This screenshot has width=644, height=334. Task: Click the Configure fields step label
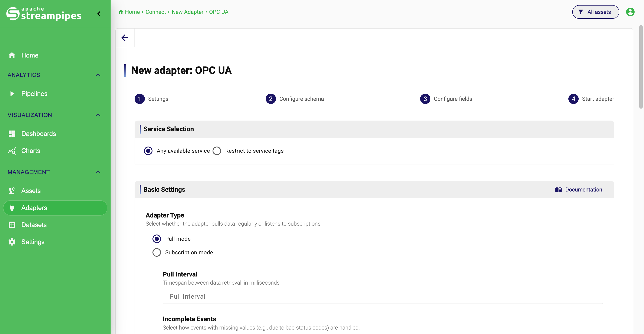[x=453, y=99]
